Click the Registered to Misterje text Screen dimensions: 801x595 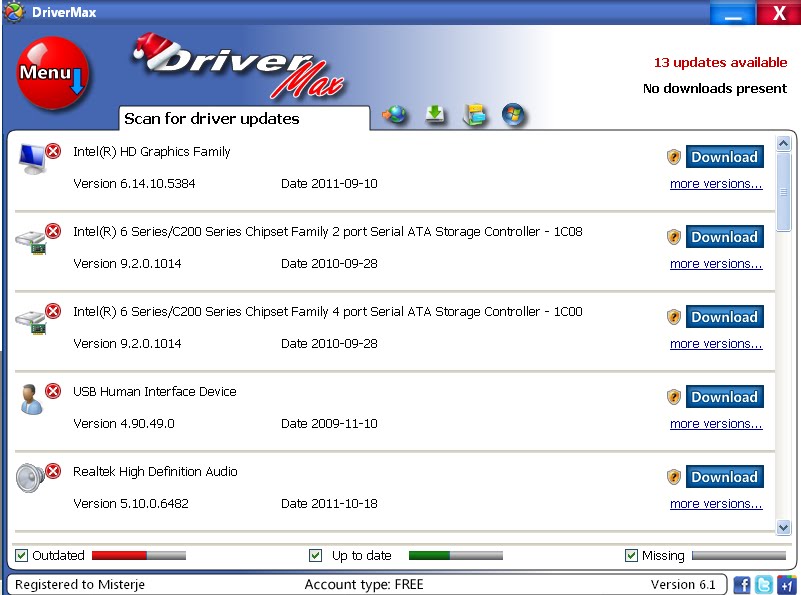point(80,584)
